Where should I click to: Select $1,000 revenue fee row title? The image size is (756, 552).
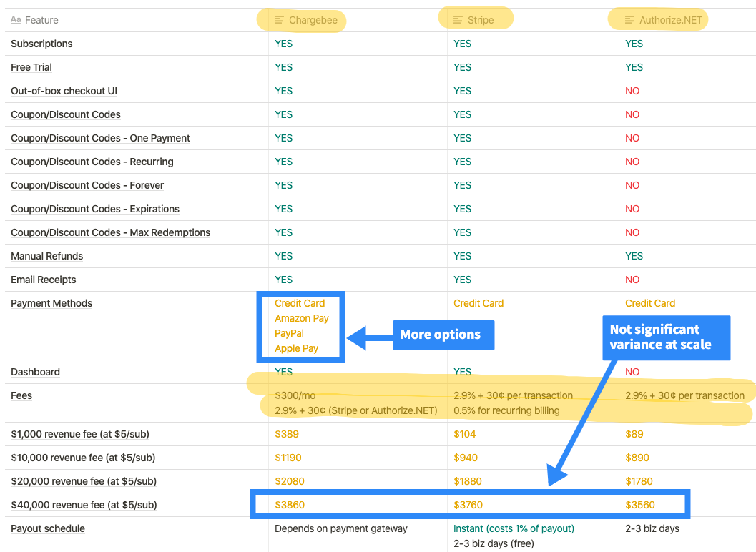tap(80, 434)
